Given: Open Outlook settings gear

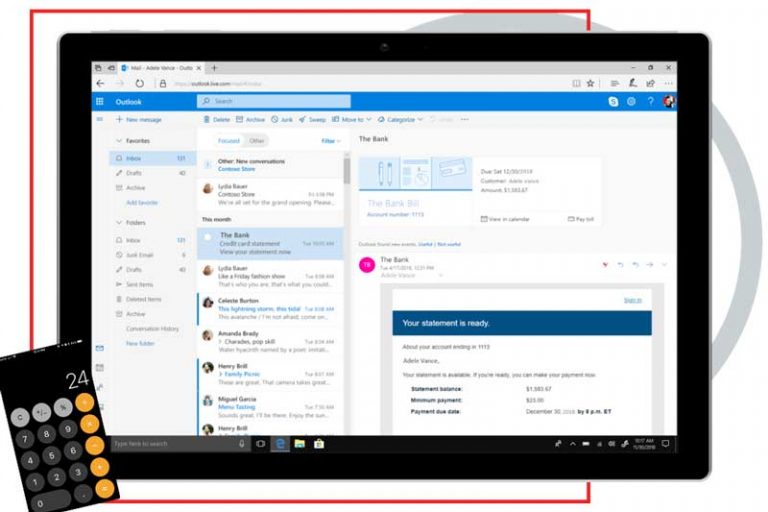Looking at the screenshot, I should click(x=631, y=101).
